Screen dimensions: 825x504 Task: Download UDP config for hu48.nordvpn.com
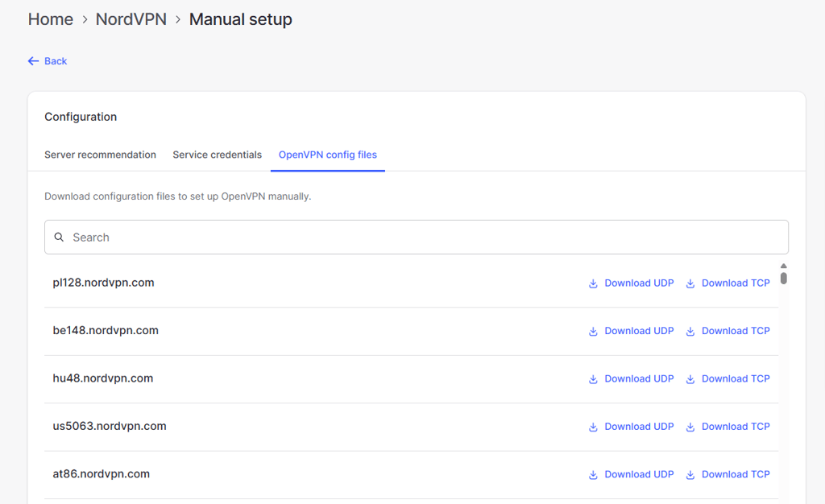[639, 379]
